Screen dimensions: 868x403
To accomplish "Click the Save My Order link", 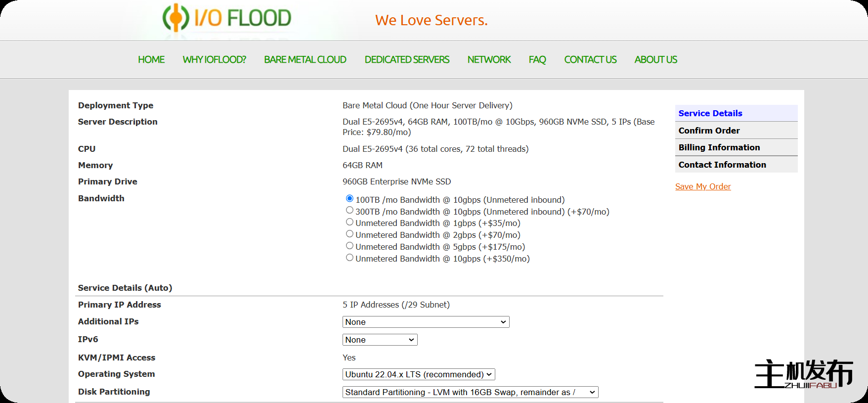I will [702, 187].
